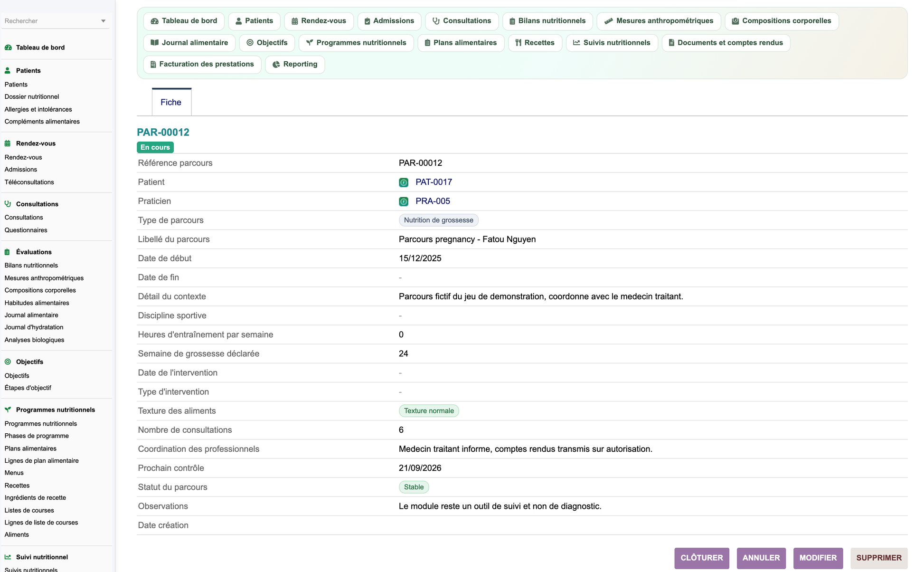The width and height of the screenshot is (924, 572).
Task: Click the Stable status tag
Action: coord(414,487)
